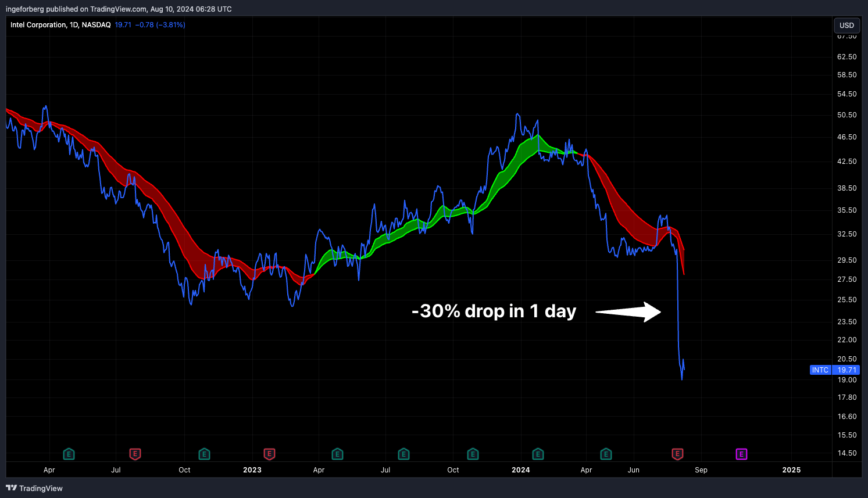Click the ingeforberg author name
The image size is (868, 498).
click(x=26, y=9)
